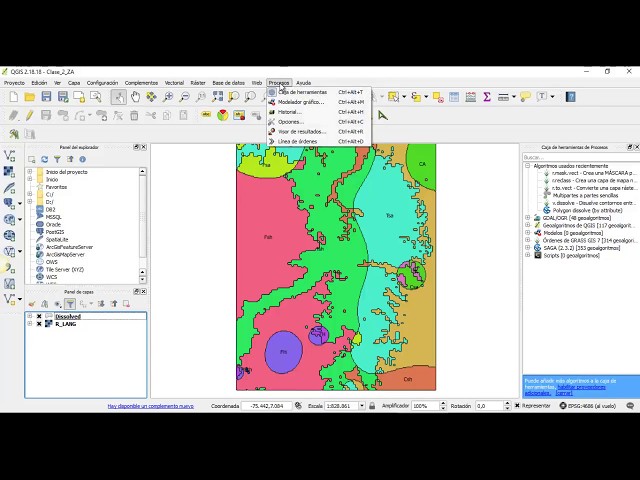
Task: Open the Vectorial menu
Action: click(x=174, y=83)
